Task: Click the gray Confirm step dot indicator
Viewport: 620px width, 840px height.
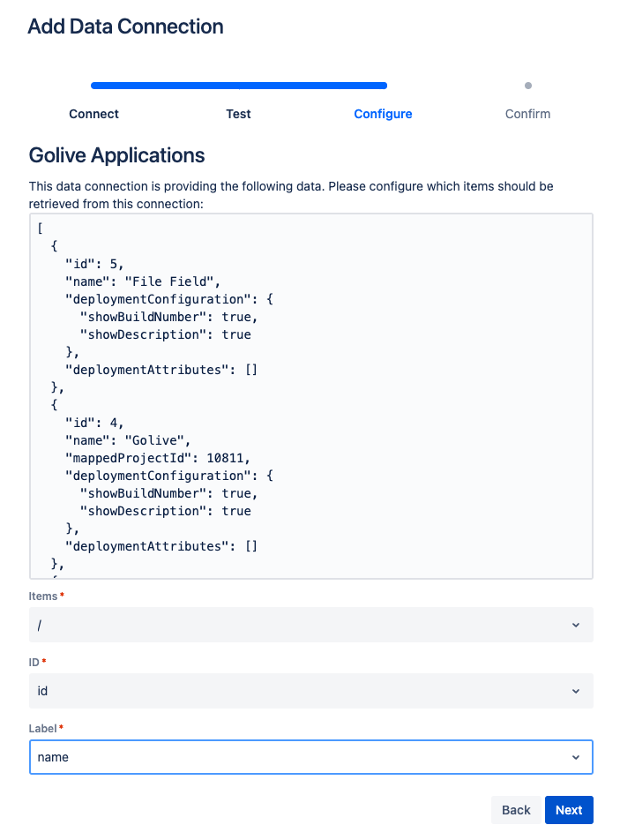Action: pyautogui.click(x=528, y=86)
